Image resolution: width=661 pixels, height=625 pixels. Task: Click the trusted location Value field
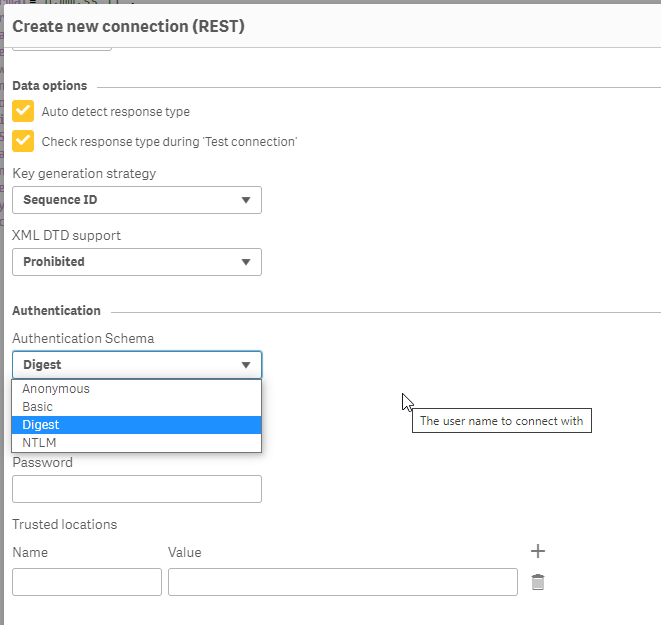pyautogui.click(x=342, y=582)
